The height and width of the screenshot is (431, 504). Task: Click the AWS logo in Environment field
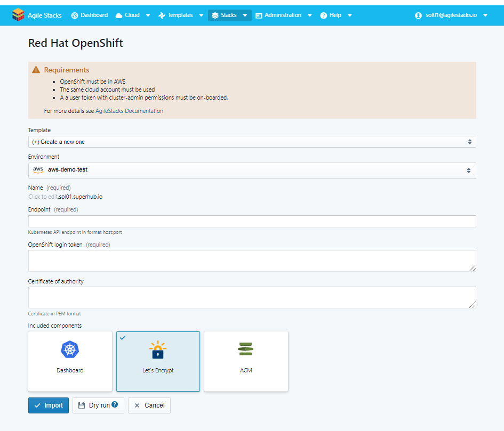click(x=38, y=169)
